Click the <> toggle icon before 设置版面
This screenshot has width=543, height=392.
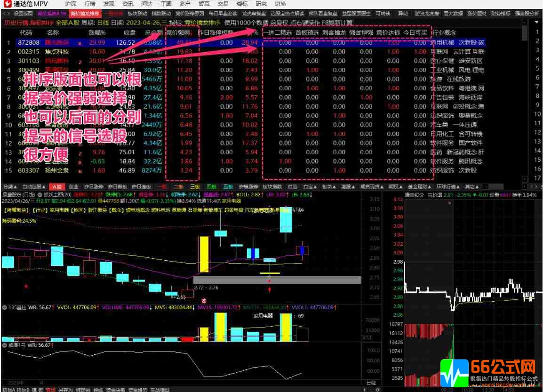[6, 14]
